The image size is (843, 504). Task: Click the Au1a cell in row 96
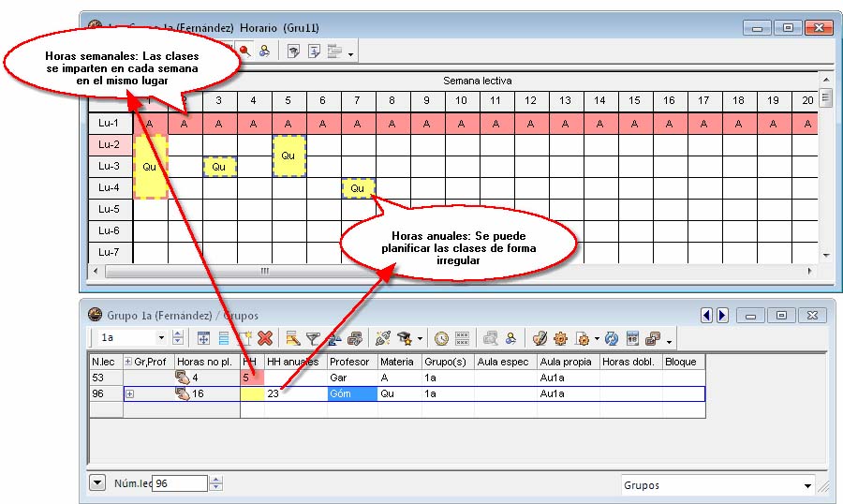pyautogui.click(x=569, y=393)
